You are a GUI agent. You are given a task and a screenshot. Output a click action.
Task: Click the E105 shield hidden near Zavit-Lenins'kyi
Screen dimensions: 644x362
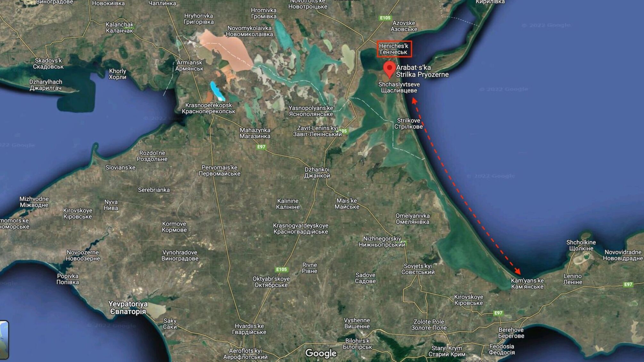[342, 131]
